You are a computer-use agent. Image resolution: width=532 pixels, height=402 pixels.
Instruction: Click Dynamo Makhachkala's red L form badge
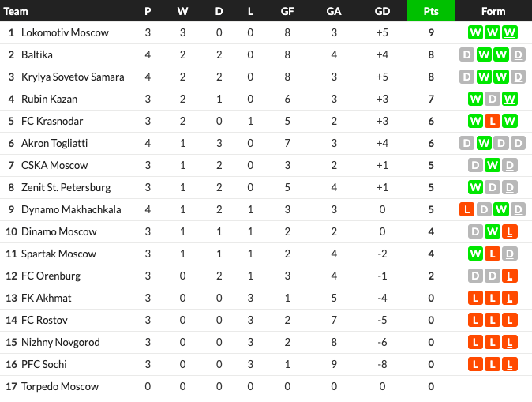pos(466,209)
